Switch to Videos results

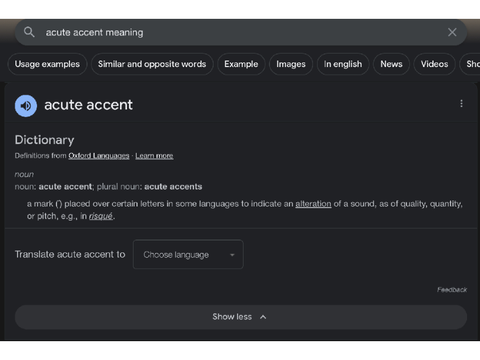[434, 64]
